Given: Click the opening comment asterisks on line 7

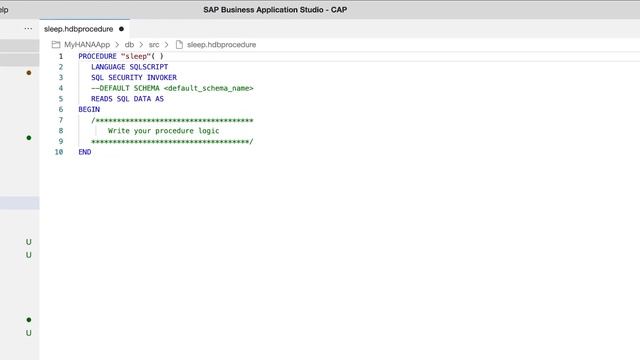Looking at the screenshot, I should [172, 120].
